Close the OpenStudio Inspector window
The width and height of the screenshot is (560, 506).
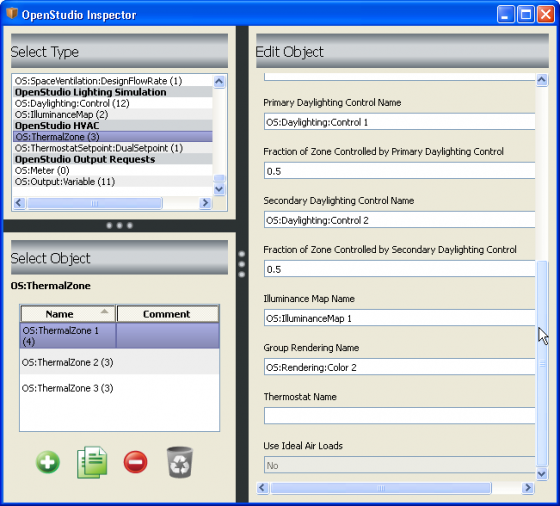pyautogui.click(x=546, y=14)
